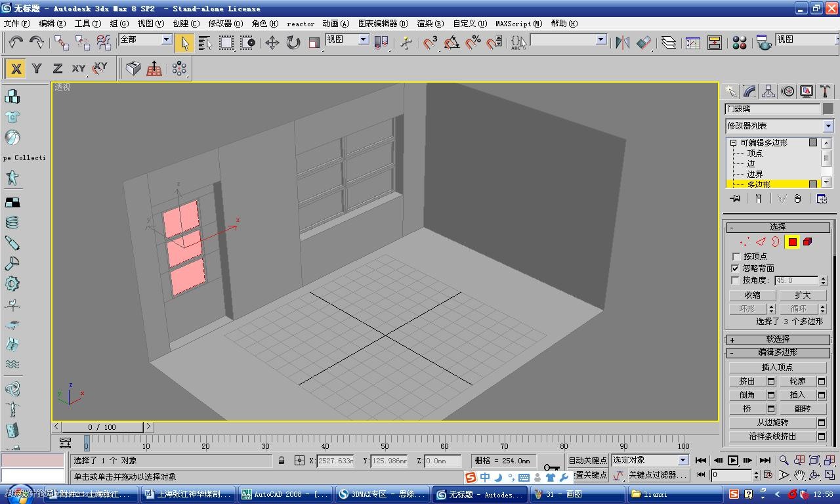The height and width of the screenshot is (504, 840).
Task: Click the Mirror tool icon
Action: click(623, 43)
